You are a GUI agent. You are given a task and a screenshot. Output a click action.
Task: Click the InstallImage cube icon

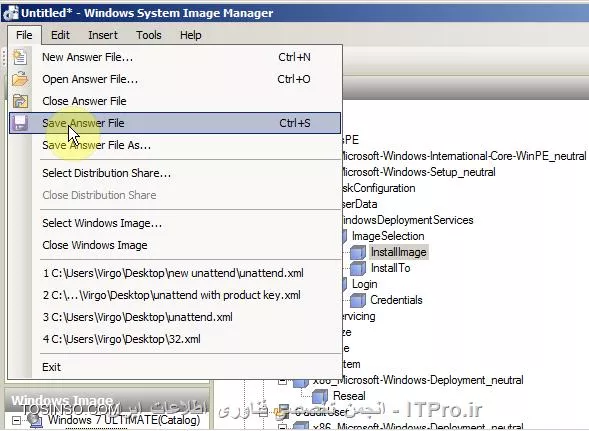358,252
